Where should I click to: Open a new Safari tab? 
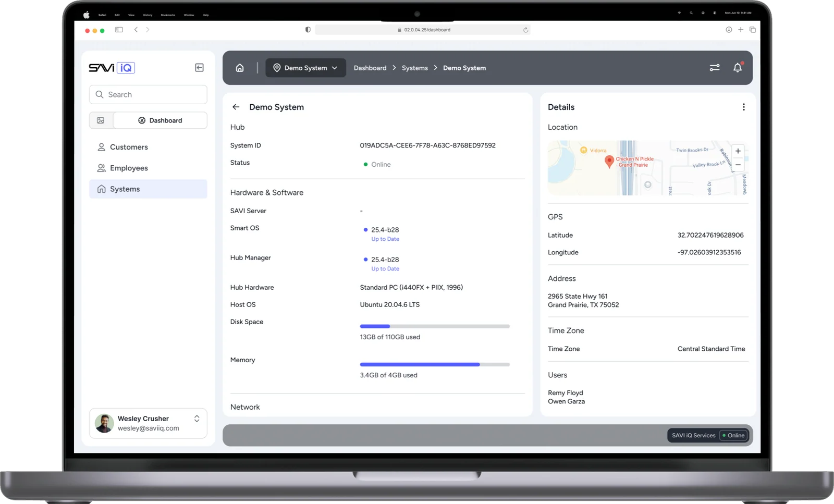pyautogui.click(x=741, y=30)
